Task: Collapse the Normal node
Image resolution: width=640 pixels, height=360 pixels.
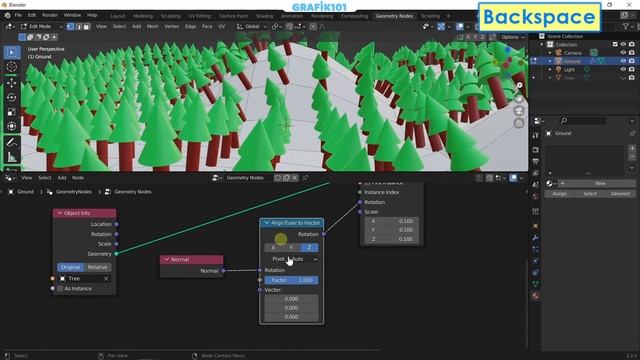Action: 167,260
